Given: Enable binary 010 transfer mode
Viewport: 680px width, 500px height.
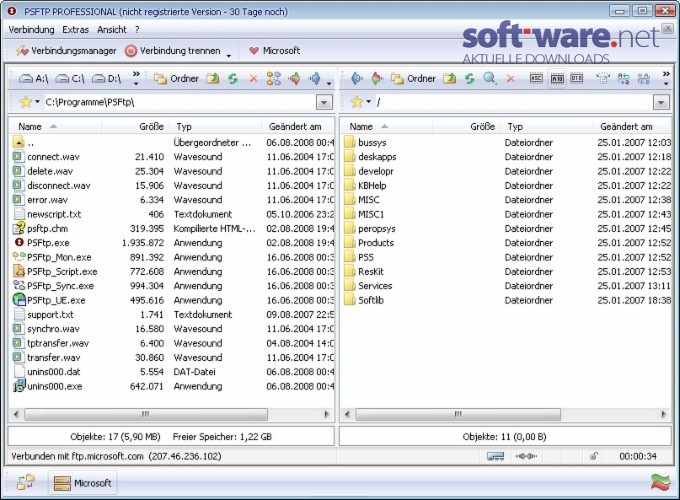Looking at the screenshot, I should [x=576, y=78].
